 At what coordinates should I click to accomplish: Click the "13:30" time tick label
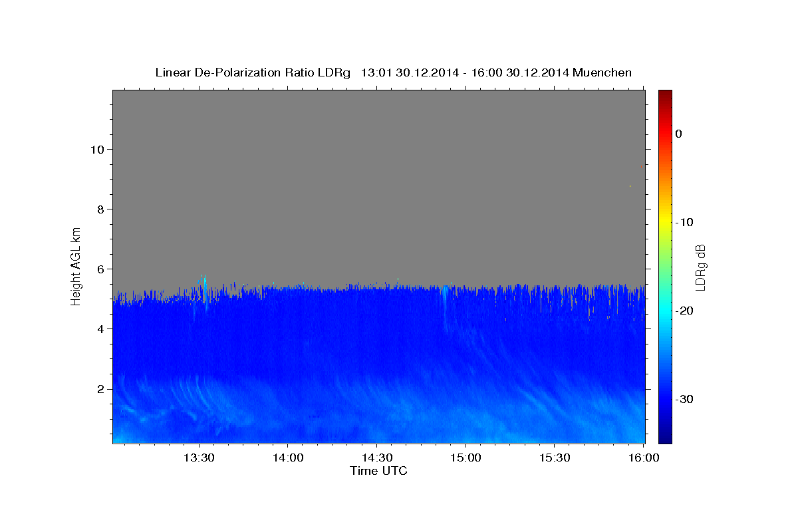(x=198, y=458)
